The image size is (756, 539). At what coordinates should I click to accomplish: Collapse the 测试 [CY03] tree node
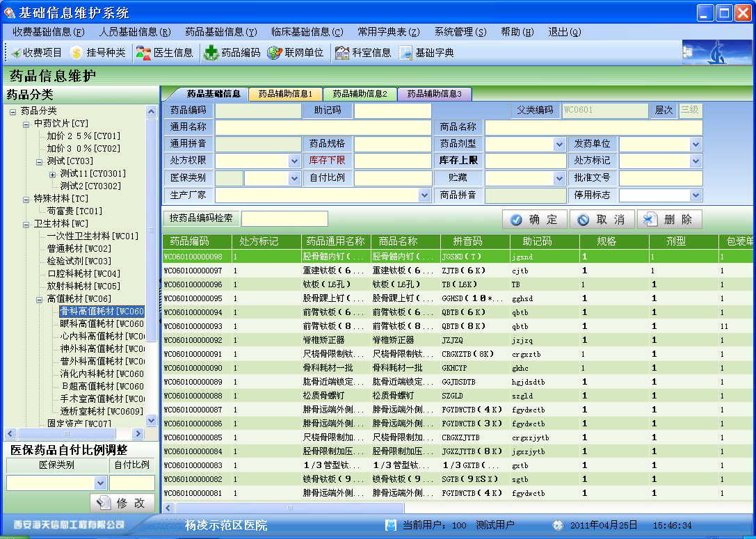coord(40,162)
